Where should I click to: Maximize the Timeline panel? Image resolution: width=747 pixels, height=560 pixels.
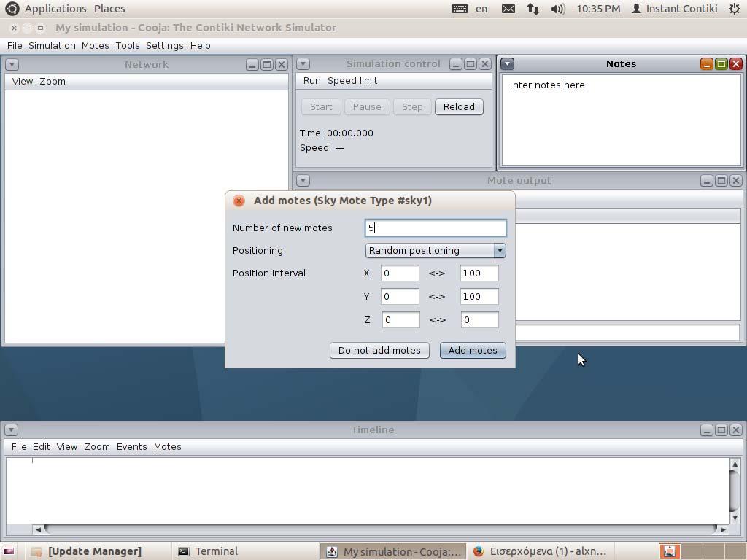721,430
